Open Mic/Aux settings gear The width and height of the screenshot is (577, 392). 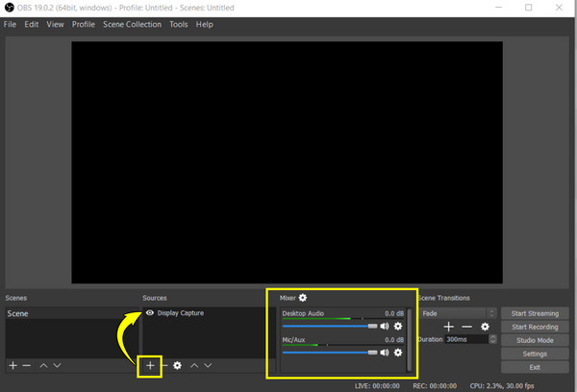click(398, 353)
